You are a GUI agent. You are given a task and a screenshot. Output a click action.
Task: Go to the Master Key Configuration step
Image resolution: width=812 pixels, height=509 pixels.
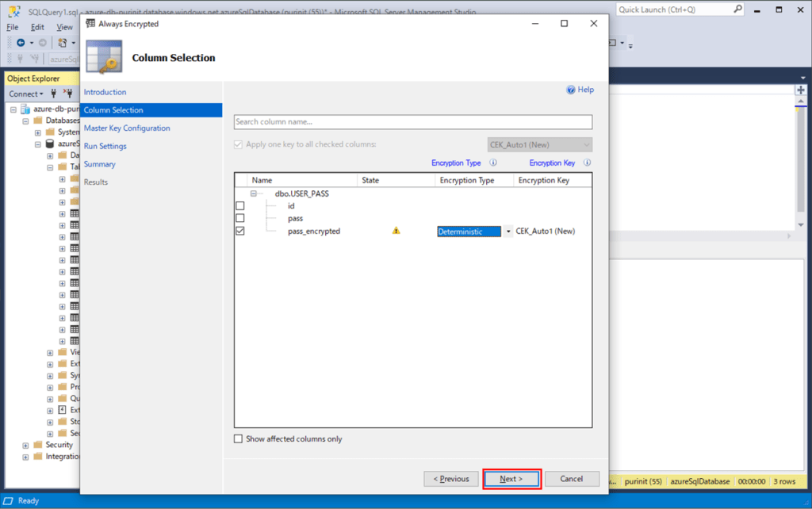tap(127, 128)
